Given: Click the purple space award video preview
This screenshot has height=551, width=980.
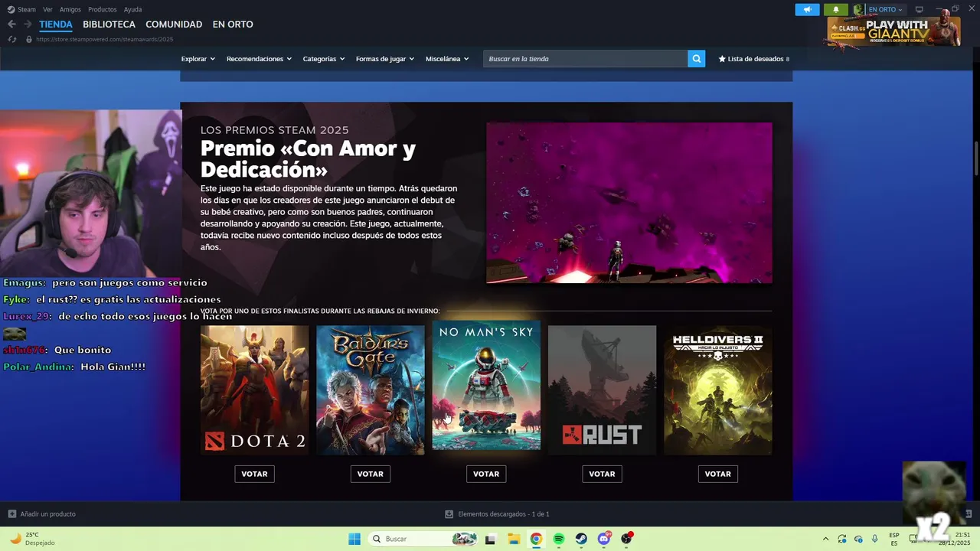Looking at the screenshot, I should (629, 203).
